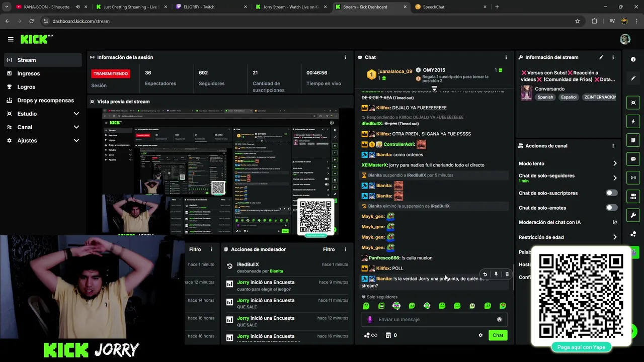
Task: Open the browser extensions puzzle icon
Action: 594,21
